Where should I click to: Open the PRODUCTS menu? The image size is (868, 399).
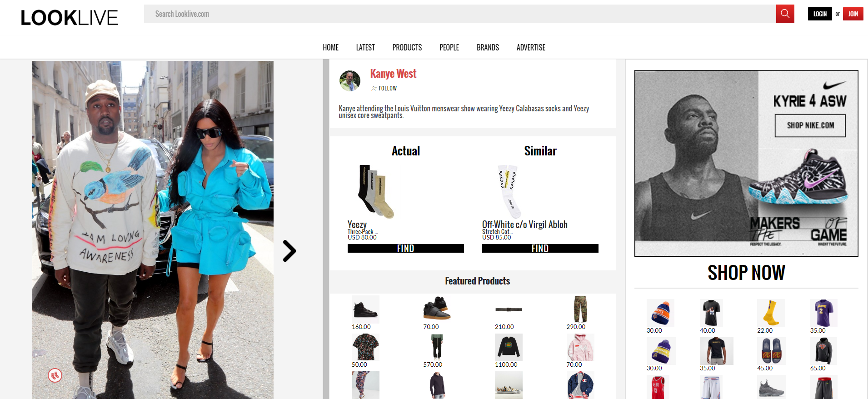coord(407,47)
